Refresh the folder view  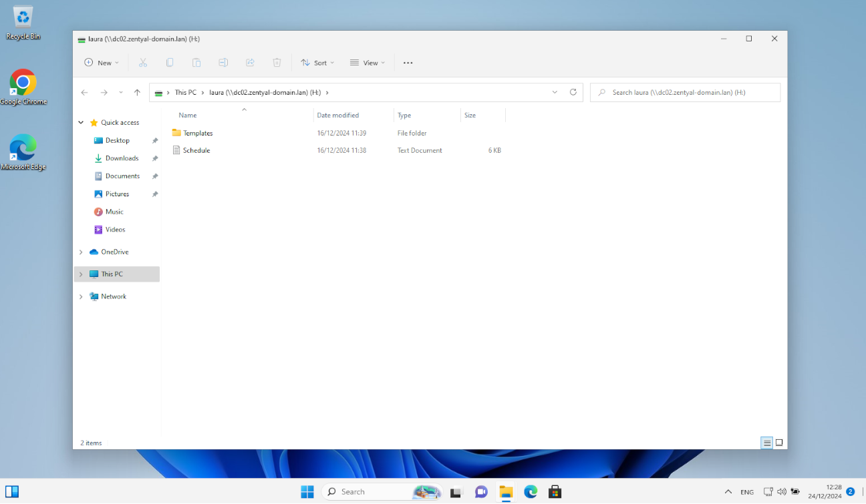573,92
